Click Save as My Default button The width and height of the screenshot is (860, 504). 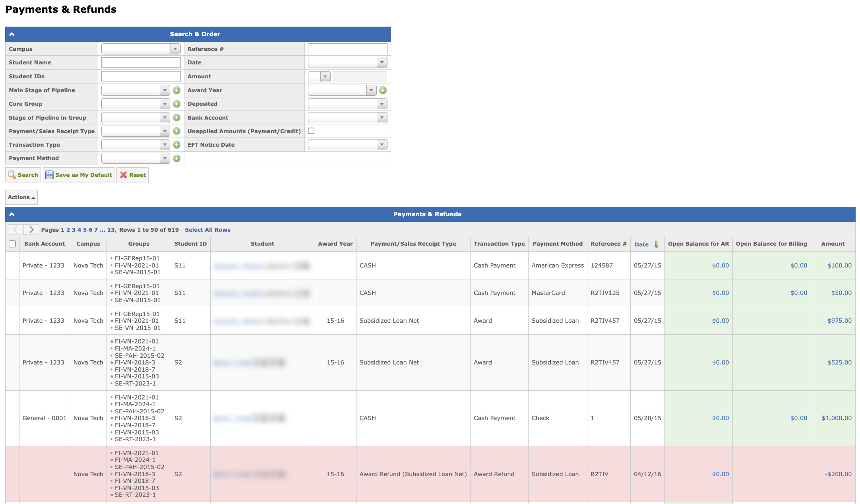(x=79, y=175)
